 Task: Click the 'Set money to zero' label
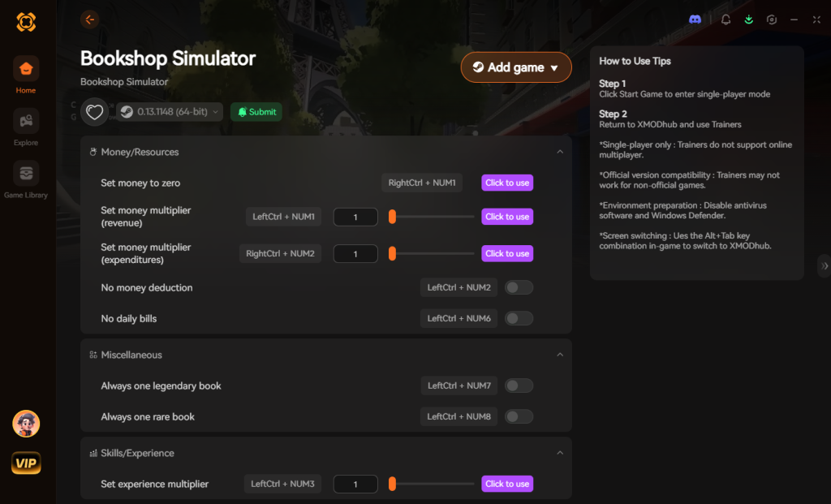140,183
